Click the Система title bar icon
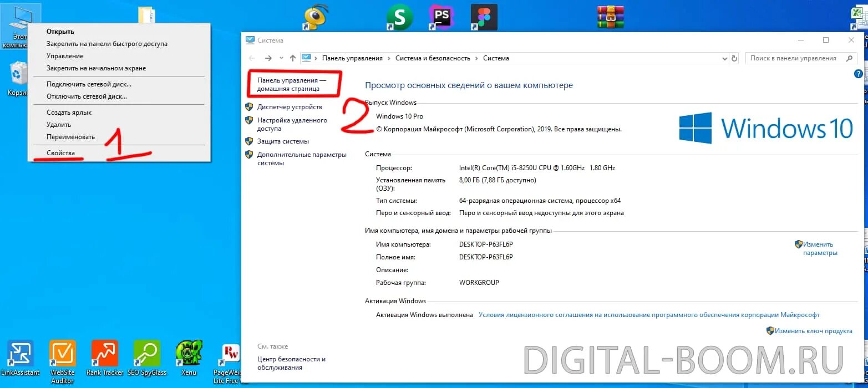Screen dimensions: 868x388 250,40
